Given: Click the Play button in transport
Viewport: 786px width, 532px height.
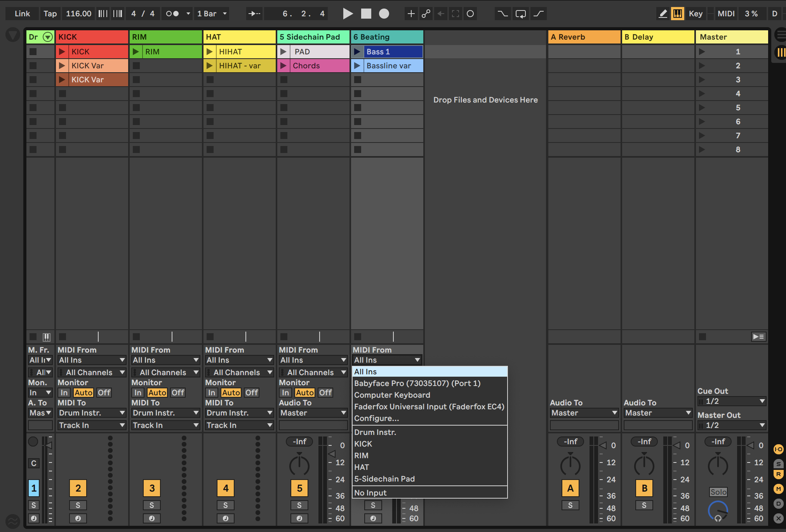Looking at the screenshot, I should click(348, 14).
